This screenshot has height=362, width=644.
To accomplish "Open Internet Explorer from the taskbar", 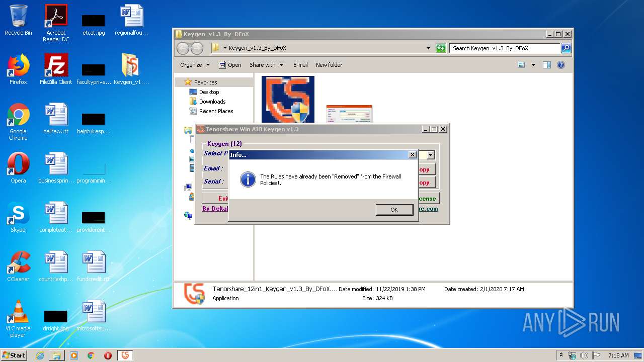I will (40, 355).
